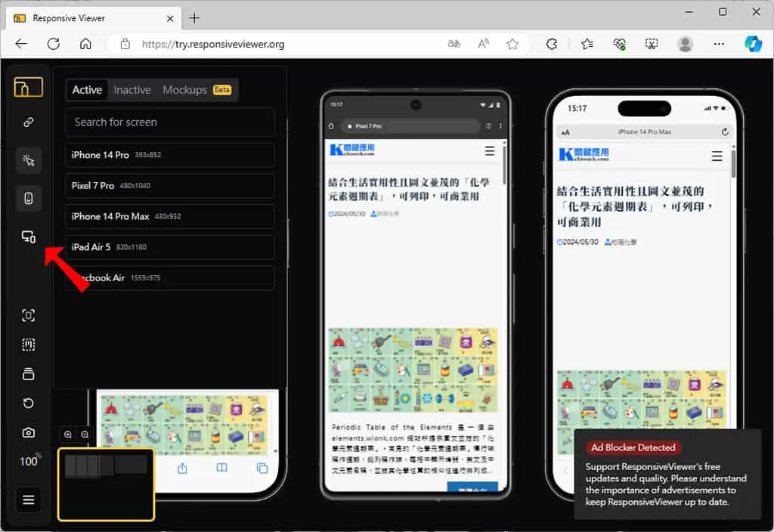The width and height of the screenshot is (774, 532).
Task: Click the zoom in magnifier icon
Action: pos(68,435)
